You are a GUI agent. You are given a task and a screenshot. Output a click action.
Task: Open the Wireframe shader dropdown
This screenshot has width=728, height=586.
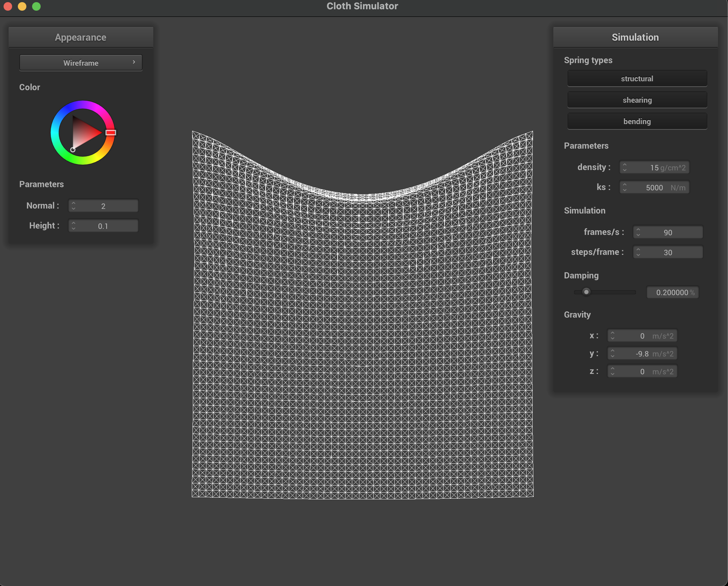(81, 63)
